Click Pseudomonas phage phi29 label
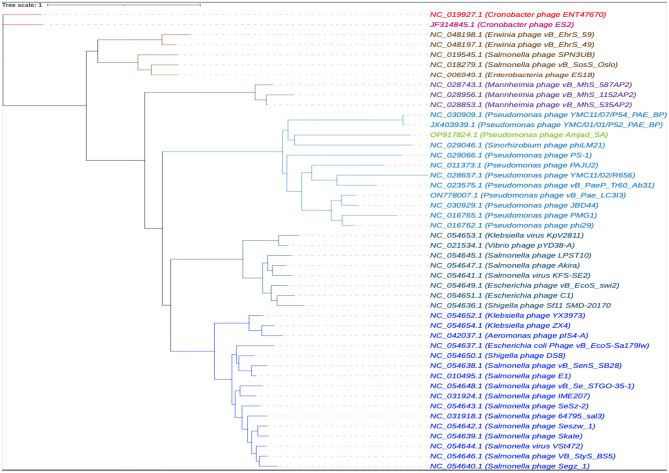 click(512, 225)
